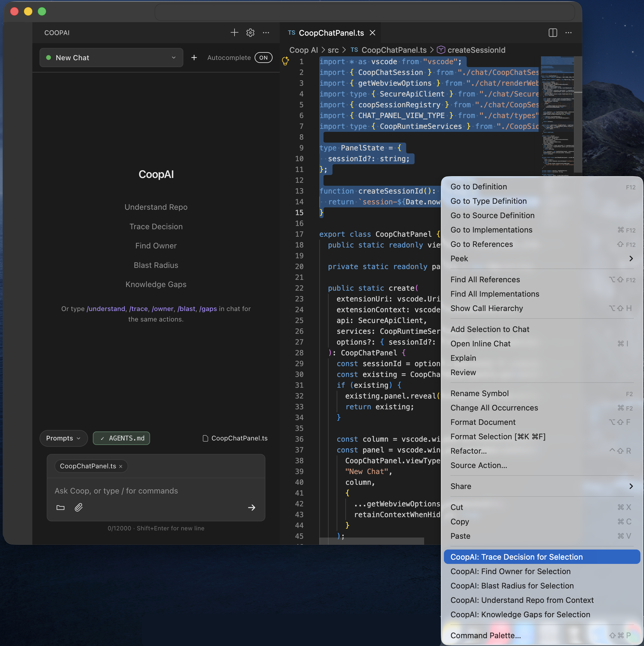Open CoopAI settings gear icon
The height and width of the screenshot is (646, 644).
tap(250, 32)
